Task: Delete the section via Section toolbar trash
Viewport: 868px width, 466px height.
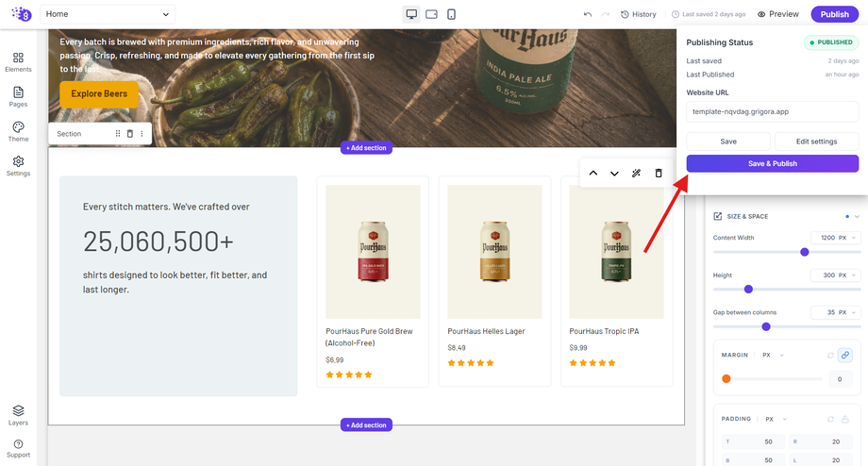Action: click(x=130, y=133)
